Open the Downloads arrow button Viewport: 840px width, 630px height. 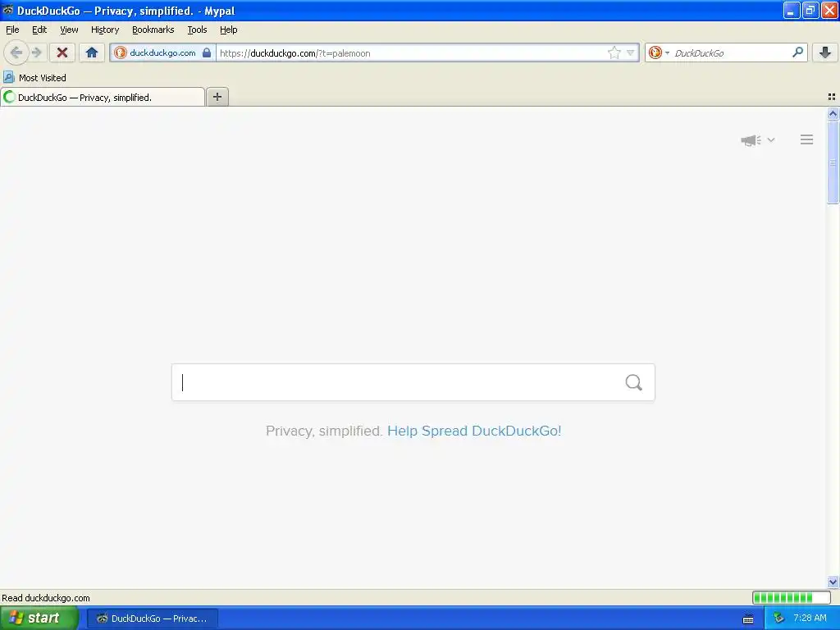tap(825, 52)
